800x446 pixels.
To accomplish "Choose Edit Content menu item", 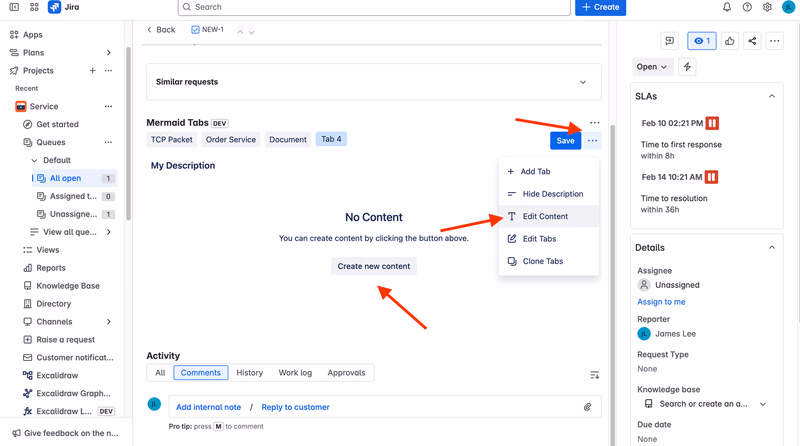I will (x=548, y=216).
